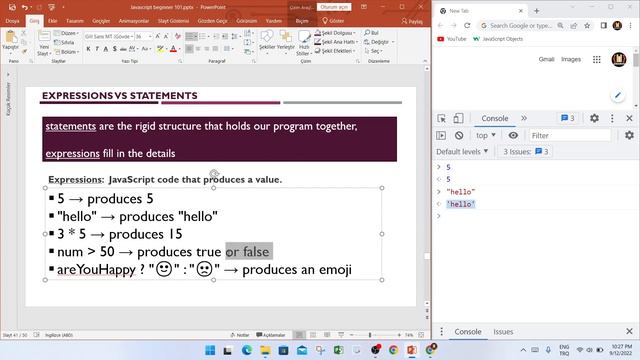640x360 pixels.
Task: Expand the Şekil Efektleri effects dropdown
Action: [x=355, y=51]
